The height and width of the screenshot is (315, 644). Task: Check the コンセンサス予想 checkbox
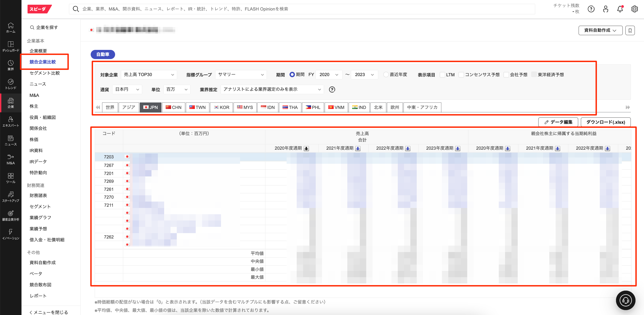[x=461, y=75]
